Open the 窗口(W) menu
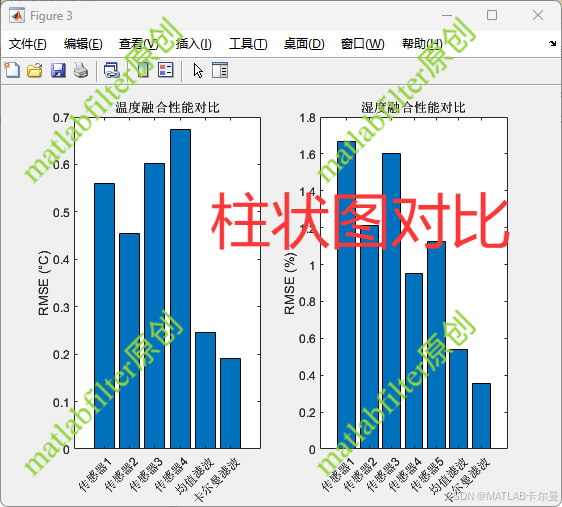Image resolution: width=562 pixels, height=507 pixels. [x=362, y=44]
